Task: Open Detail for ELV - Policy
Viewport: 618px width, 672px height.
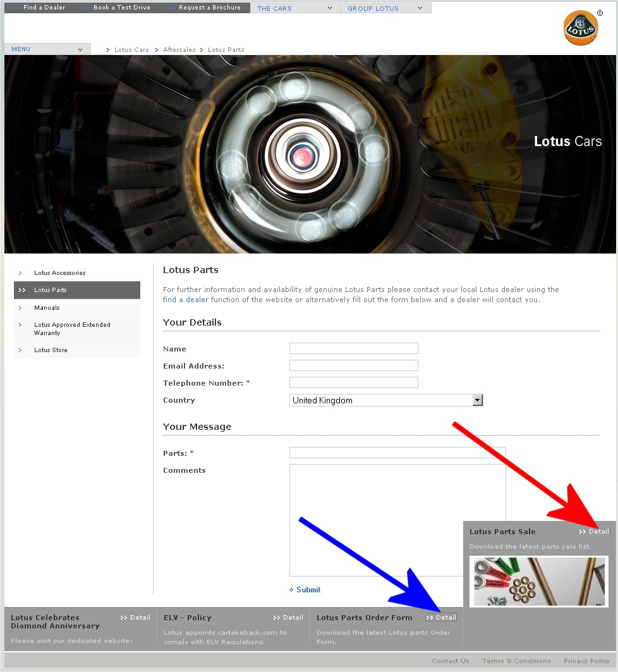Action: (x=288, y=618)
